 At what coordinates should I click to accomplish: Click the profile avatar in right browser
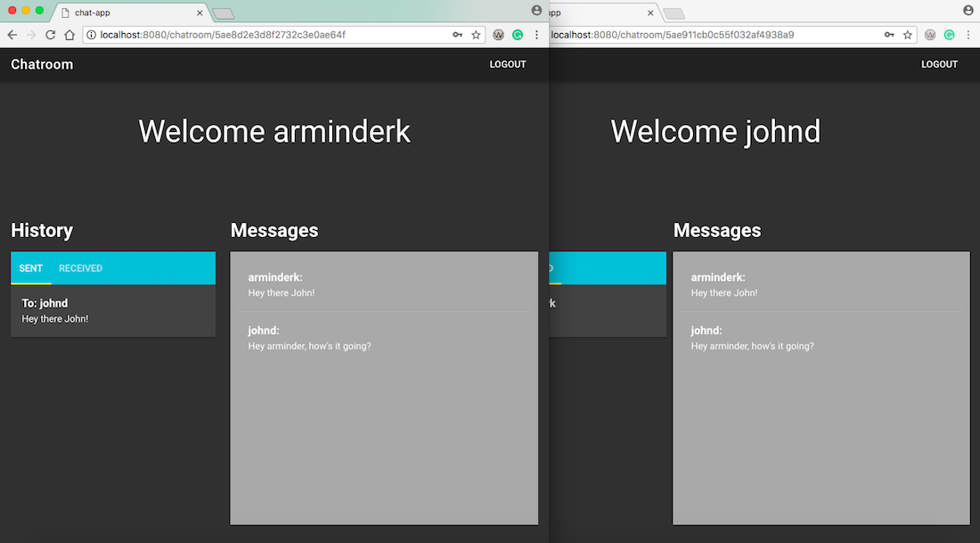[968, 10]
